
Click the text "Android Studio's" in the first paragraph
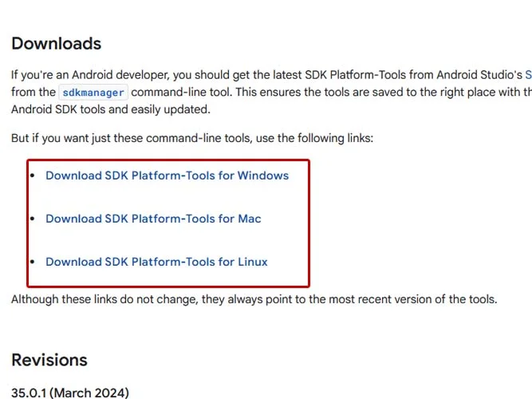[x=479, y=75]
